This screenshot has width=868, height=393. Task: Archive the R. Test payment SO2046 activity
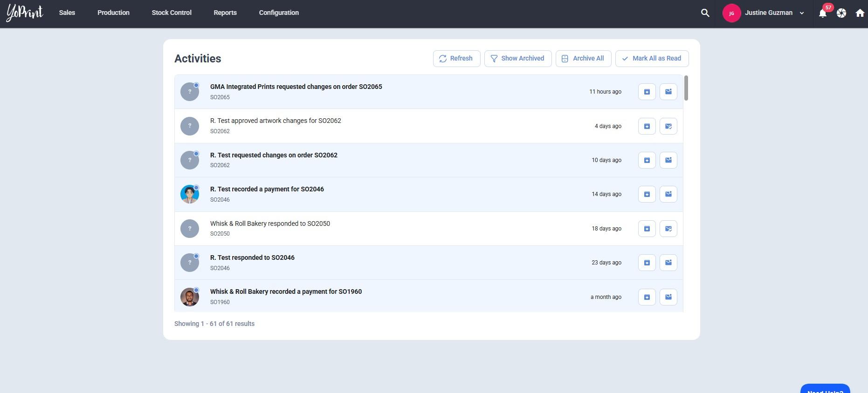coord(647,194)
